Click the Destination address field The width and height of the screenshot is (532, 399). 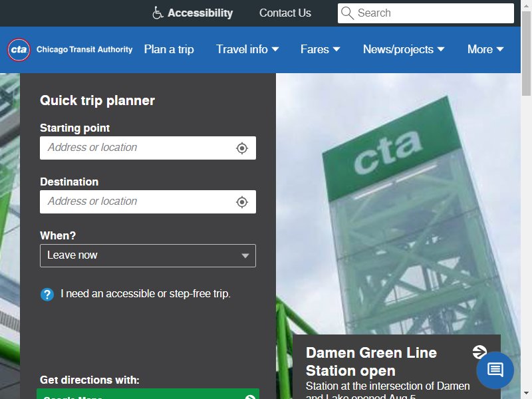(148, 202)
